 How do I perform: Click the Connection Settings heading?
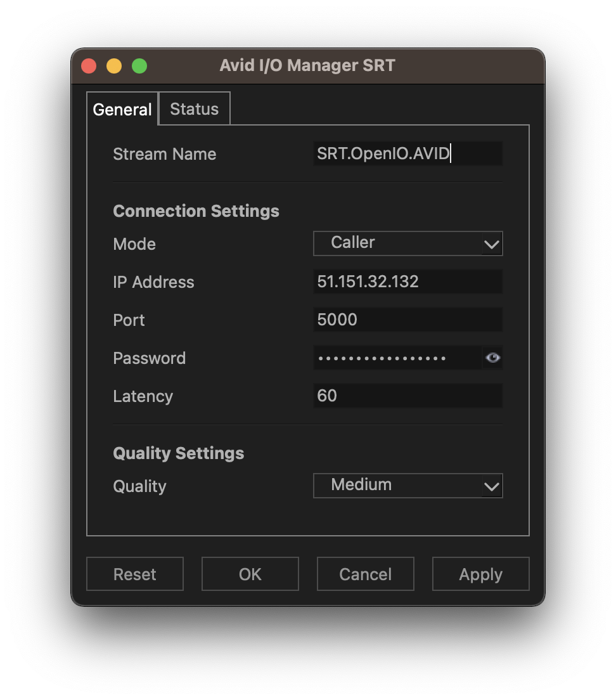(196, 211)
